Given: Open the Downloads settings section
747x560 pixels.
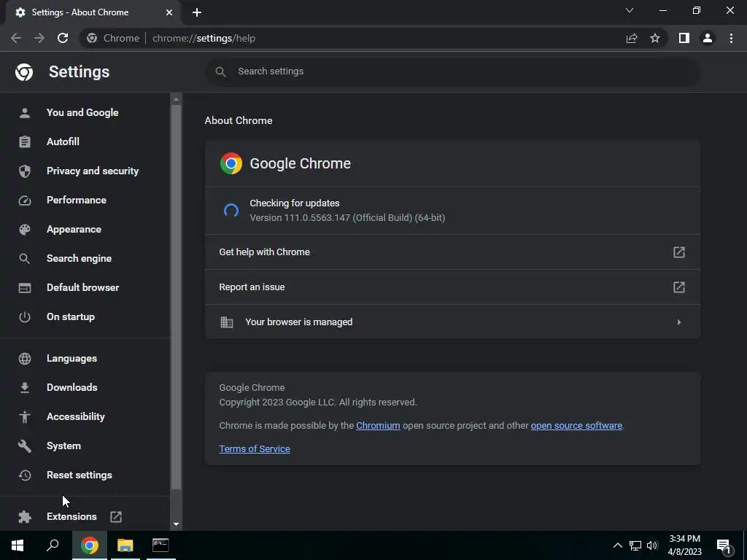Looking at the screenshot, I should (72, 388).
